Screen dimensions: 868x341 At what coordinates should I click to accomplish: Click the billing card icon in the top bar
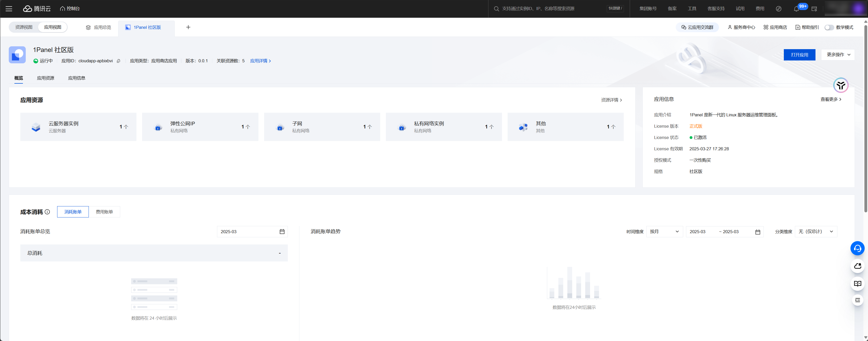coord(814,9)
